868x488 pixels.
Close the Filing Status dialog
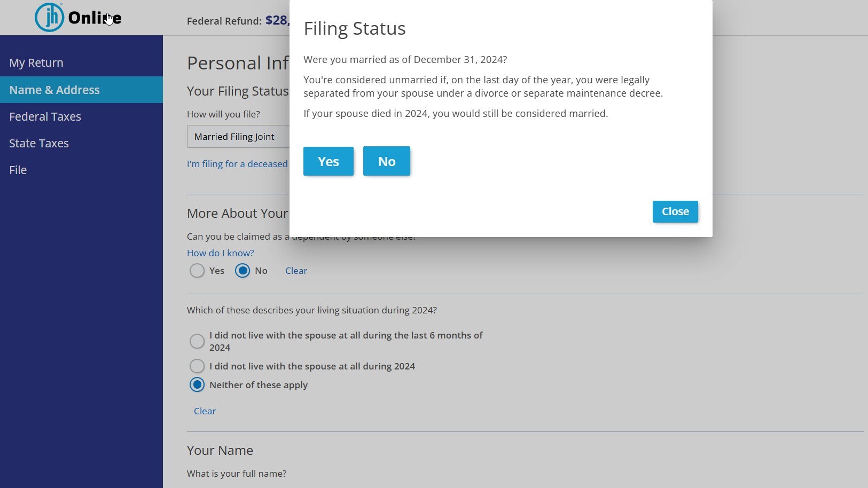[675, 211]
